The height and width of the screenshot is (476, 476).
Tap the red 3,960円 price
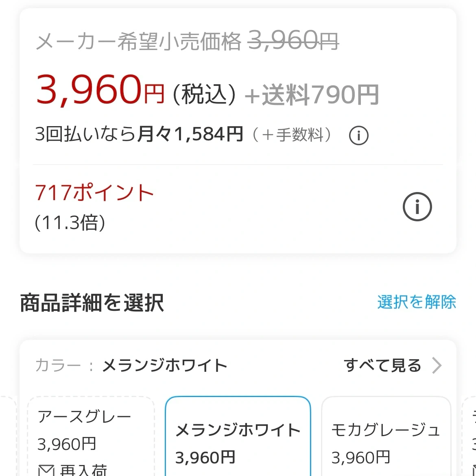click(x=100, y=90)
